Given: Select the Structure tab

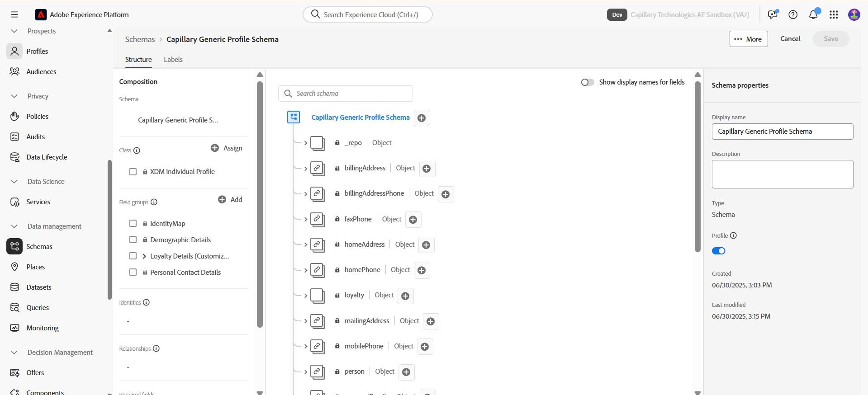Looking at the screenshot, I should 138,60.
